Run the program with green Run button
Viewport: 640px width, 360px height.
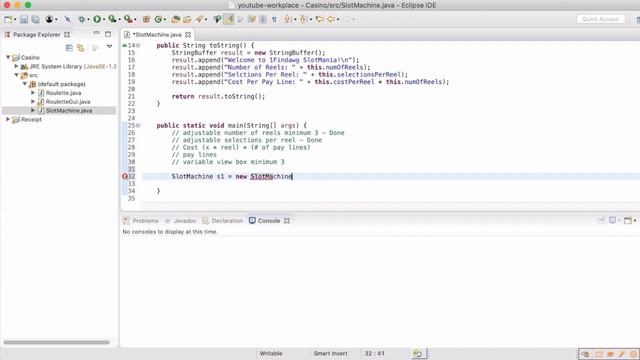(97, 19)
